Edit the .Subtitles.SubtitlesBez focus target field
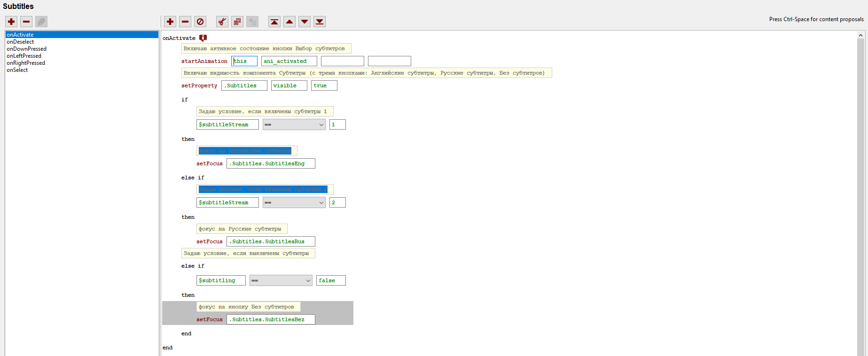This screenshot has height=356, width=868. 271,319
